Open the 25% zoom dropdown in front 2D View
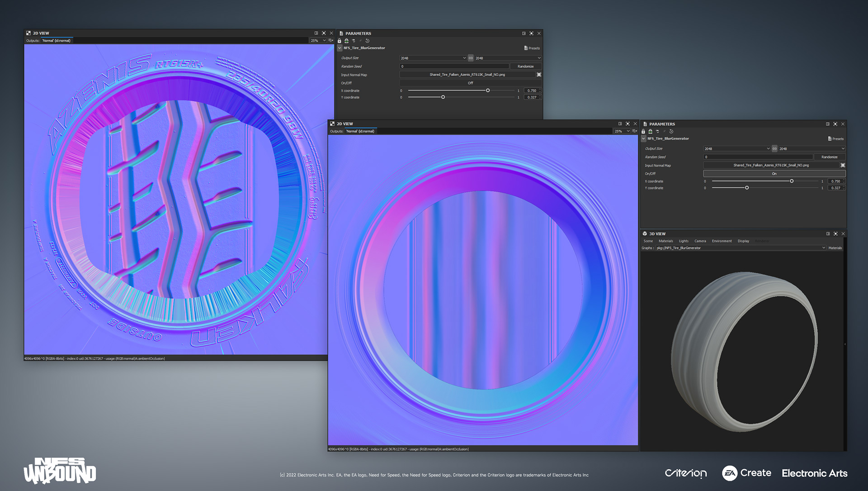 point(622,131)
